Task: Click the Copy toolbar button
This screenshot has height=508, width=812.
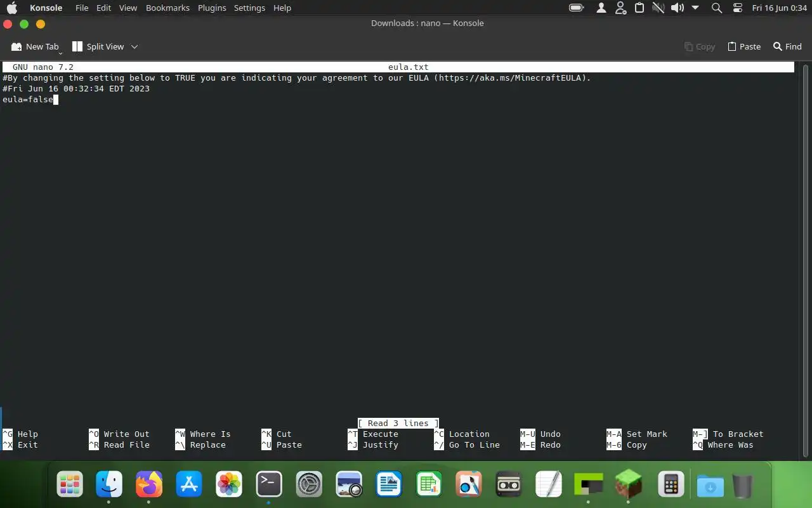Action: pyautogui.click(x=700, y=46)
